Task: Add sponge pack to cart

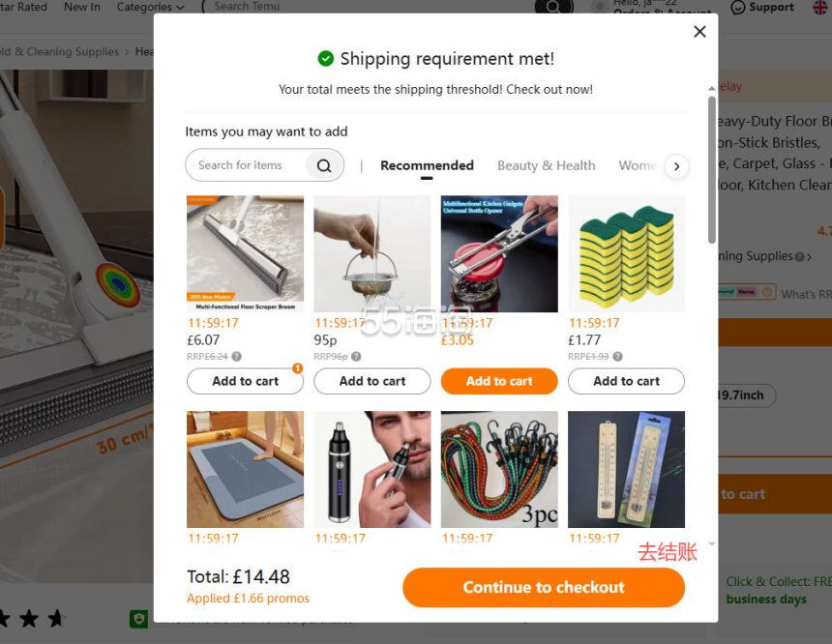Action: click(x=626, y=381)
